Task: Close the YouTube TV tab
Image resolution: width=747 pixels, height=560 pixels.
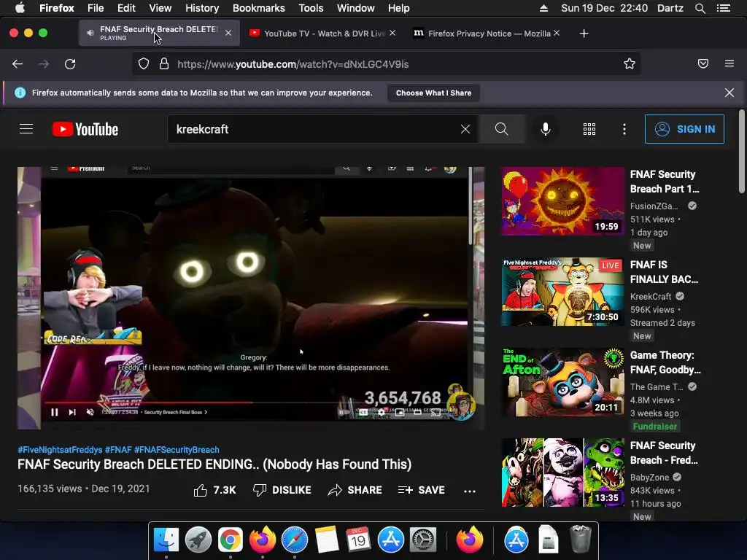Action: coord(392,33)
